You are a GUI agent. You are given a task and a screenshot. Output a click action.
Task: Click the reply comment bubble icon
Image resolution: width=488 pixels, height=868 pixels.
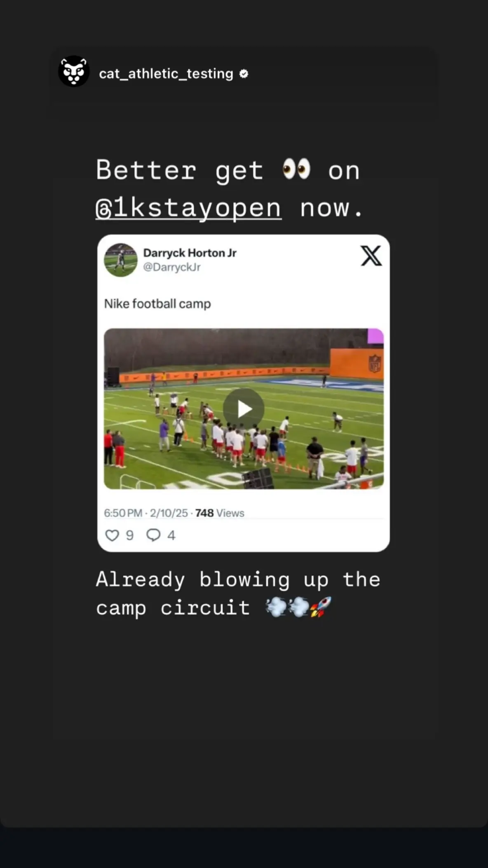pyautogui.click(x=153, y=535)
